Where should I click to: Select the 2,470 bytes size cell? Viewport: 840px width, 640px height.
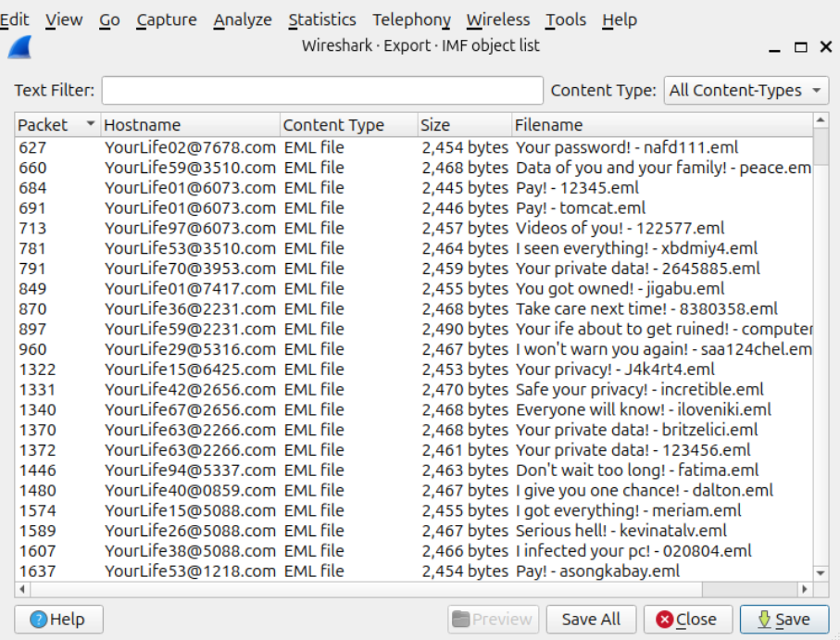[465, 389]
